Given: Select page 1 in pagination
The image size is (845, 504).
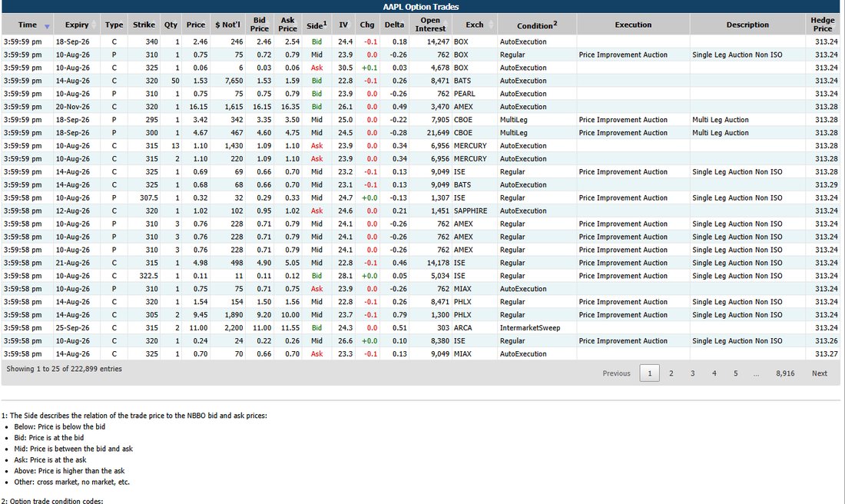Looking at the screenshot, I should coord(649,373).
